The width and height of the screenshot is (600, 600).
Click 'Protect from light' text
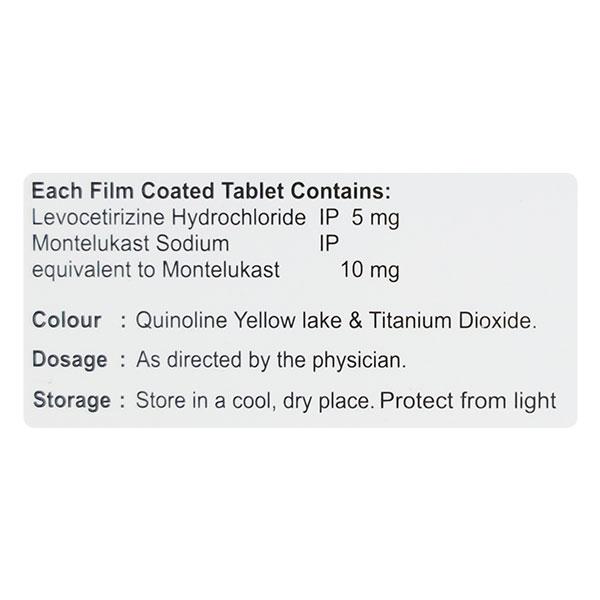point(470,401)
